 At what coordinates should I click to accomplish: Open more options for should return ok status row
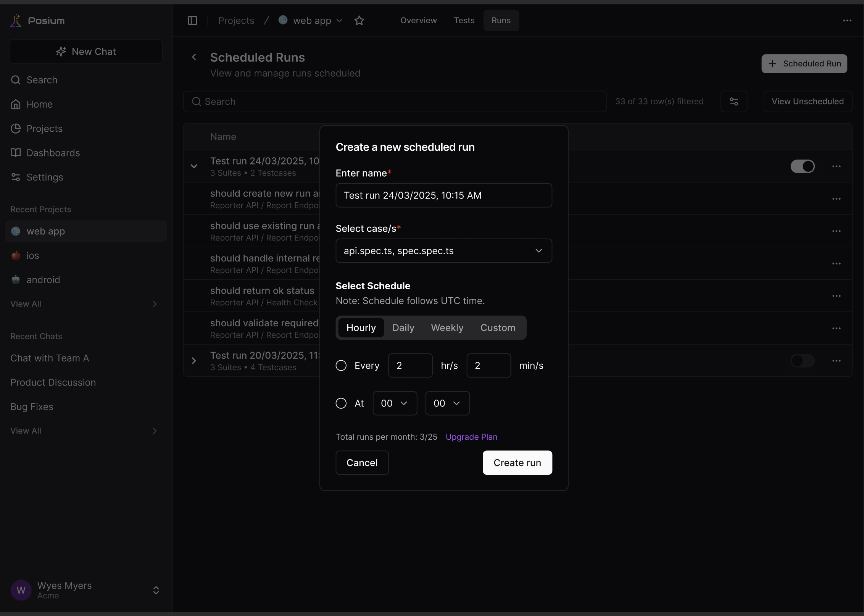[837, 296]
